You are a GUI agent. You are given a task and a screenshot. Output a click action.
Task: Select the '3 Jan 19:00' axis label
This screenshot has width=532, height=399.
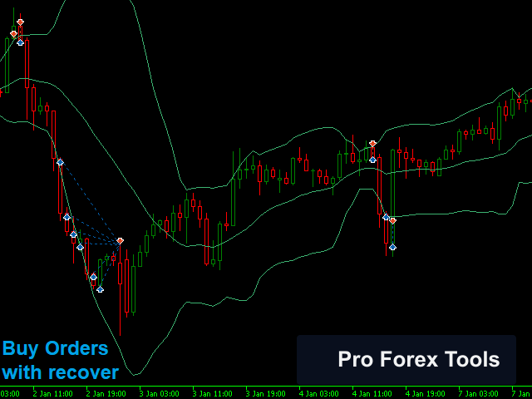tap(266, 394)
